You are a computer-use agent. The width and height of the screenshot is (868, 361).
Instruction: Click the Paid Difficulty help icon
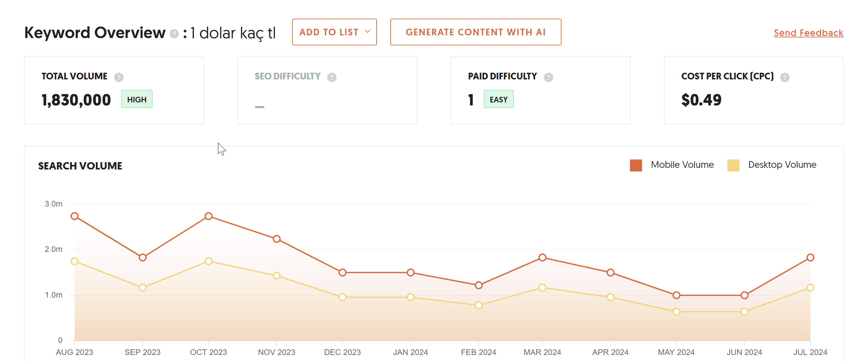(x=549, y=77)
